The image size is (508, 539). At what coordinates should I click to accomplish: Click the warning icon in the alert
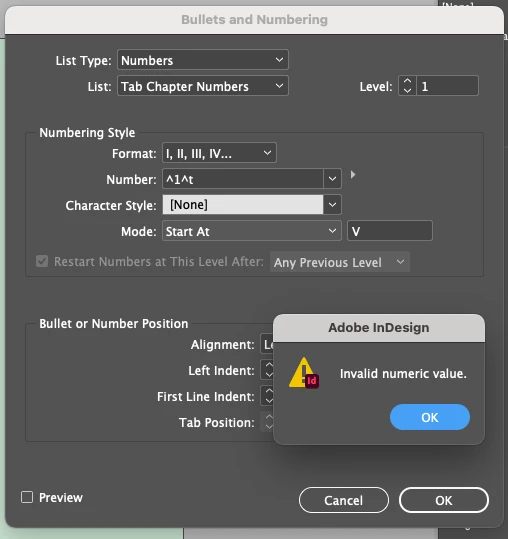[304, 373]
